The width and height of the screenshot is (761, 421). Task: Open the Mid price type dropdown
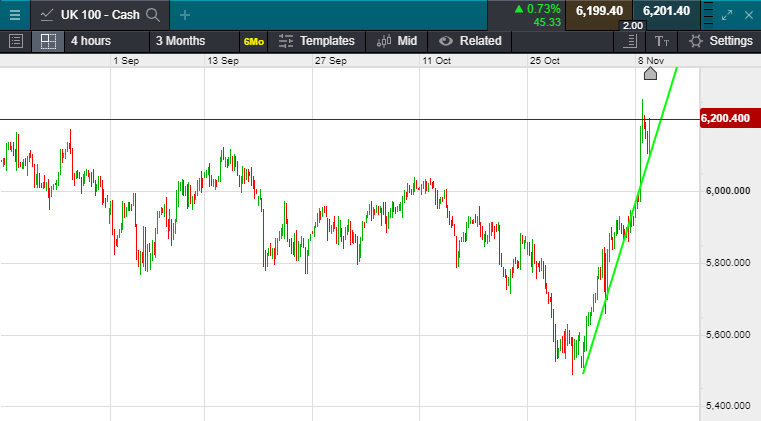click(x=397, y=41)
